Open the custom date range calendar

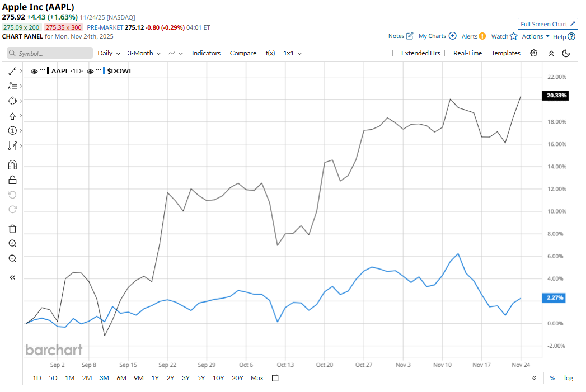click(x=275, y=378)
